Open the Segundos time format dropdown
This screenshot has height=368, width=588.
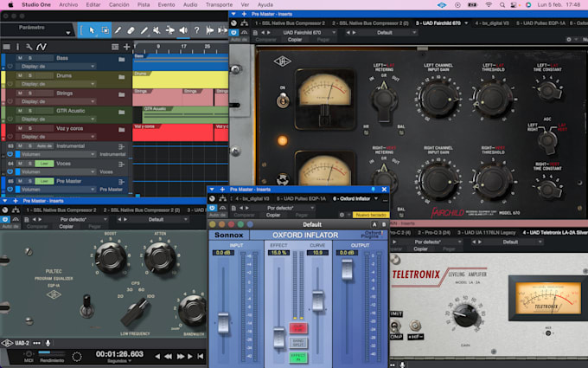[x=119, y=361]
